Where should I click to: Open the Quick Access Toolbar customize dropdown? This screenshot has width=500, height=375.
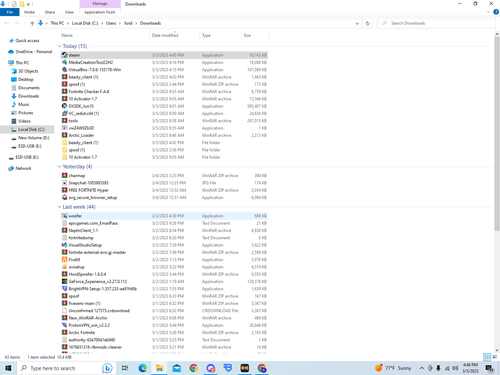coord(28,4)
